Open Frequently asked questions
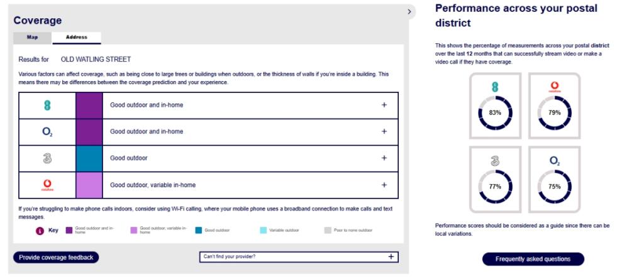The width and height of the screenshot is (644, 279). (x=533, y=260)
